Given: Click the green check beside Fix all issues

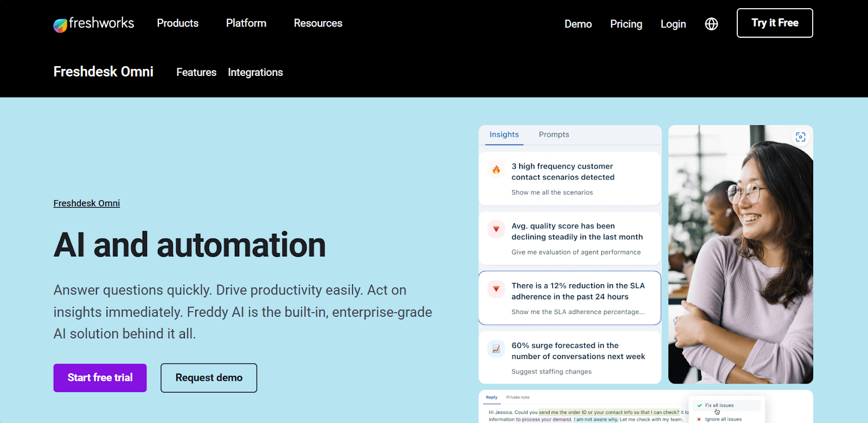Looking at the screenshot, I should pyautogui.click(x=699, y=405).
